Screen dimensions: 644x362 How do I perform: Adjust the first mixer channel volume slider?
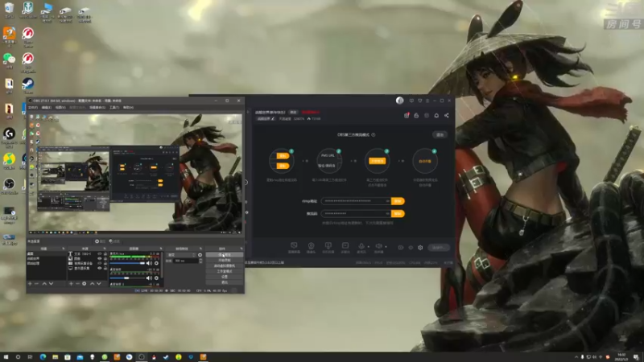point(127,263)
